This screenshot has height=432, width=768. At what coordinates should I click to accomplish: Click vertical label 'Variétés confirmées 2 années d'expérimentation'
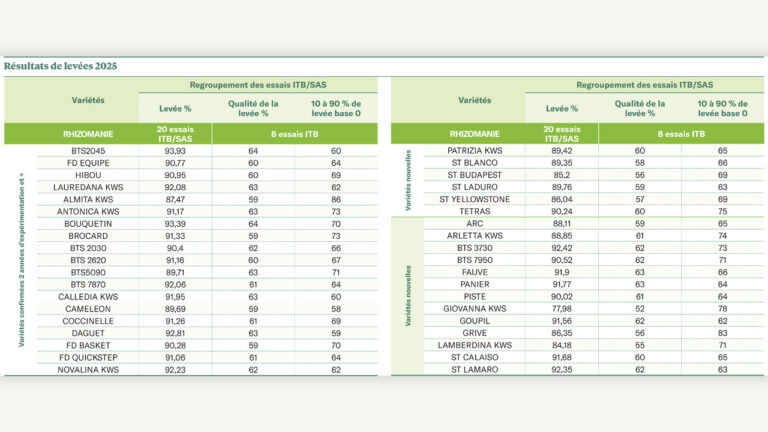tap(22, 260)
